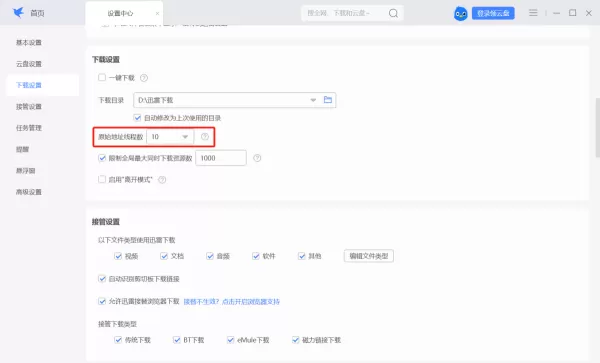The image size is (600, 363).
Task: Open 提醒 in sidebar
Action: pos(22,149)
